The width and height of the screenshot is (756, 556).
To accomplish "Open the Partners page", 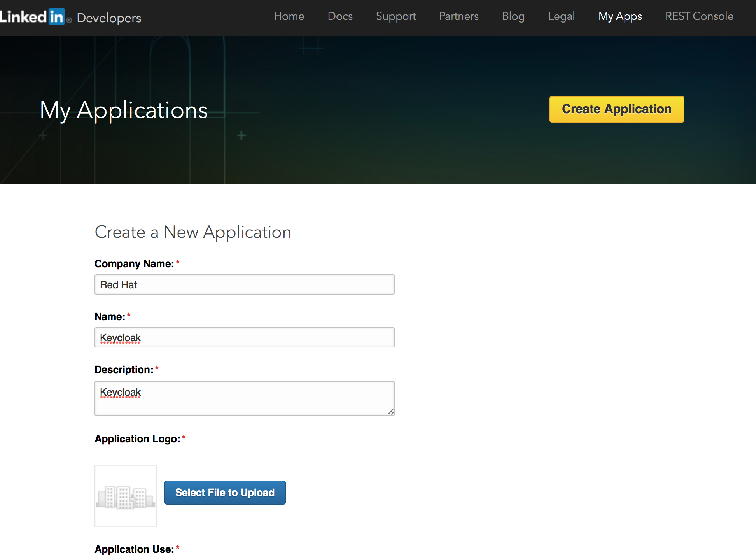I will (x=458, y=16).
